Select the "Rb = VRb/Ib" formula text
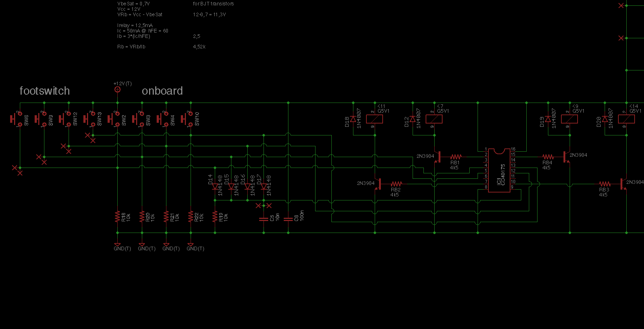Viewport: 644px width, 329px height. click(x=131, y=47)
